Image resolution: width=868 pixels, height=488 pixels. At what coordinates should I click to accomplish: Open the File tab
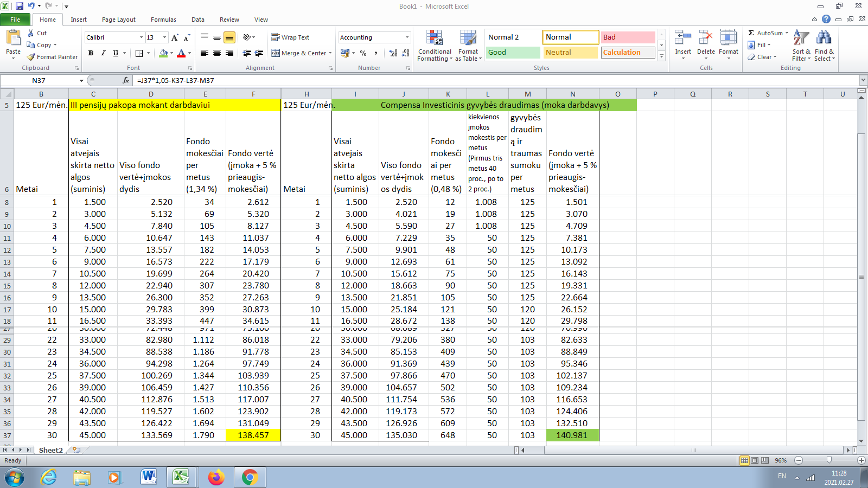15,20
